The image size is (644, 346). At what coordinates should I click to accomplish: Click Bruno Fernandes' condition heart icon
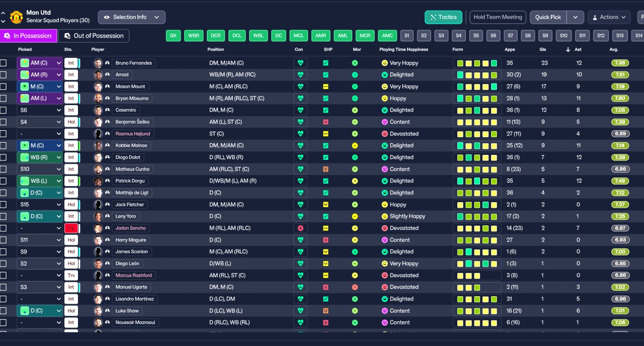(300, 63)
